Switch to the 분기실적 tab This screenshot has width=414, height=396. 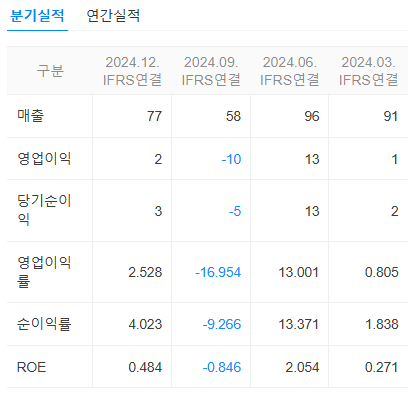coord(37,16)
